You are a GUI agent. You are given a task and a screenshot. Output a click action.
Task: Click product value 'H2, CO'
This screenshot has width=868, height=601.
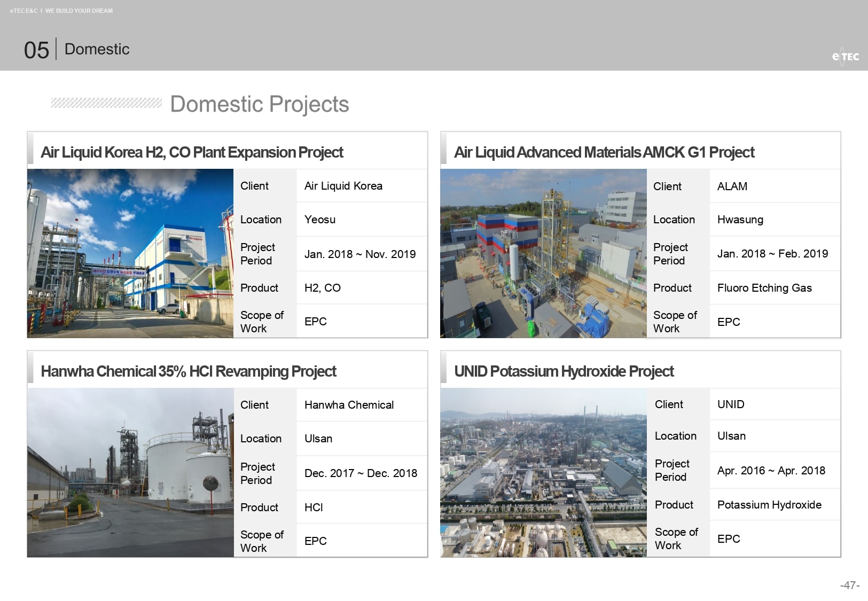coord(323,288)
